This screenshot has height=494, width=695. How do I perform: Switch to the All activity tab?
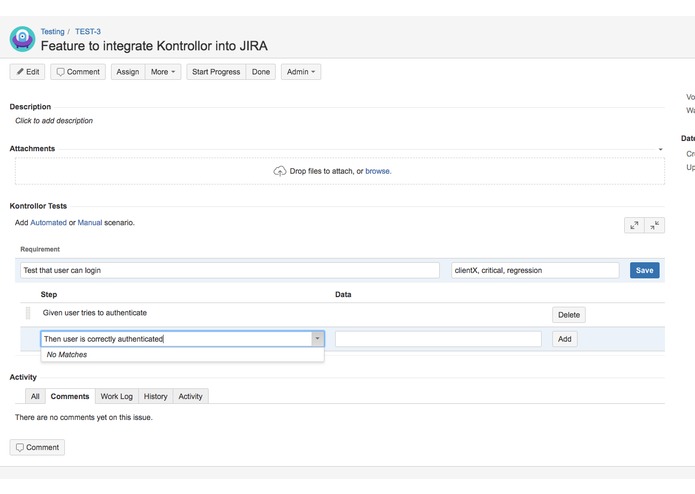pyautogui.click(x=35, y=397)
